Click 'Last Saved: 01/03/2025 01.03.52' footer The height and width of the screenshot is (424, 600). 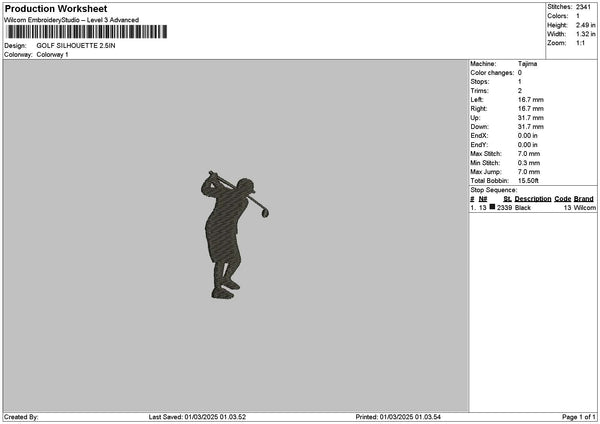click(x=197, y=417)
